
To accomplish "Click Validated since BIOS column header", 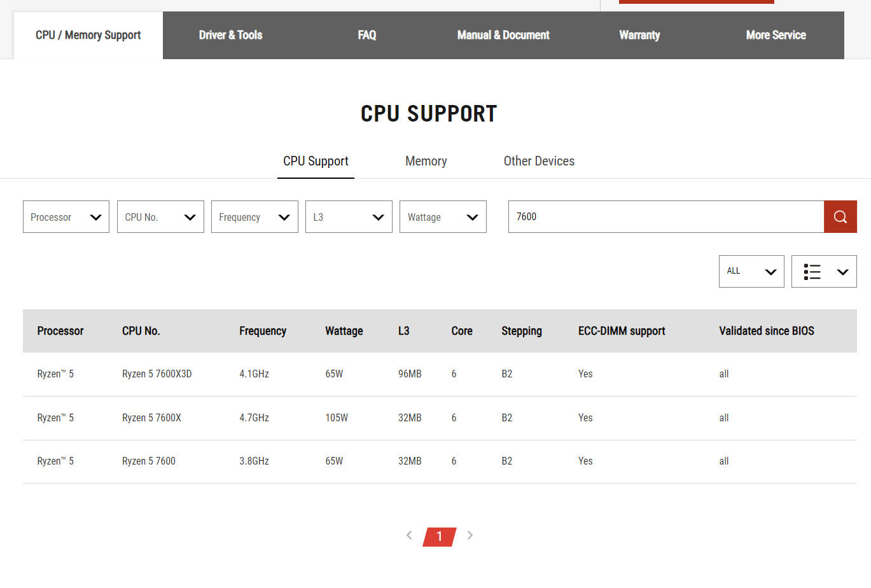I will 767,331.
